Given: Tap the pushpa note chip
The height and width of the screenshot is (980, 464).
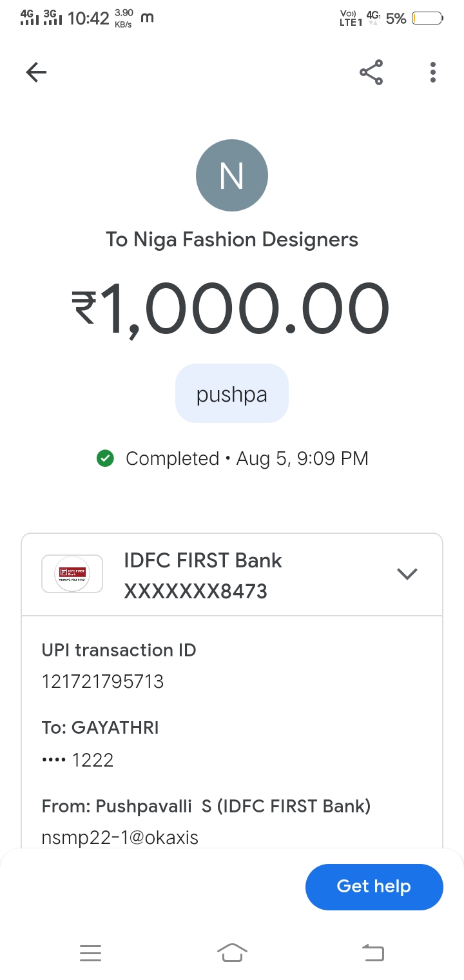Looking at the screenshot, I should 232,394.
